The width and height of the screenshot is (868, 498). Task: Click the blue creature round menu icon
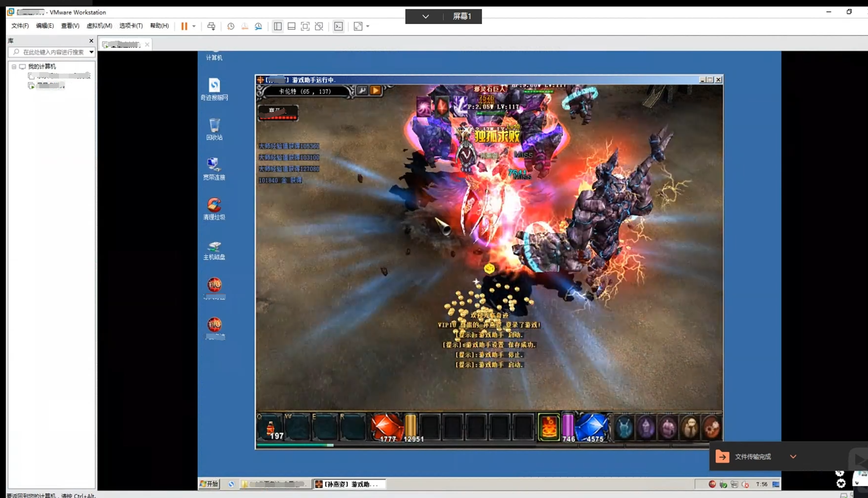[624, 428]
